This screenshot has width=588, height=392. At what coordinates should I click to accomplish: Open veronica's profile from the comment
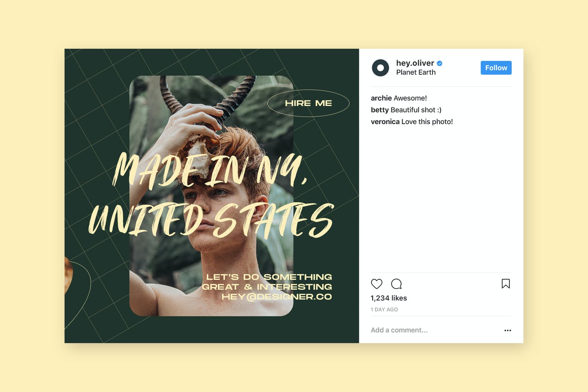385,122
